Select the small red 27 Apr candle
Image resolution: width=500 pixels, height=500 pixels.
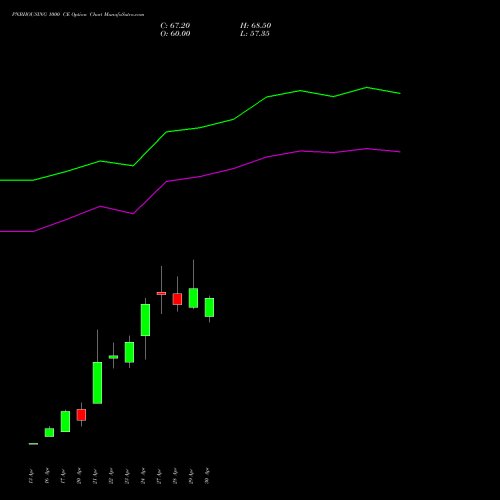[161, 293]
